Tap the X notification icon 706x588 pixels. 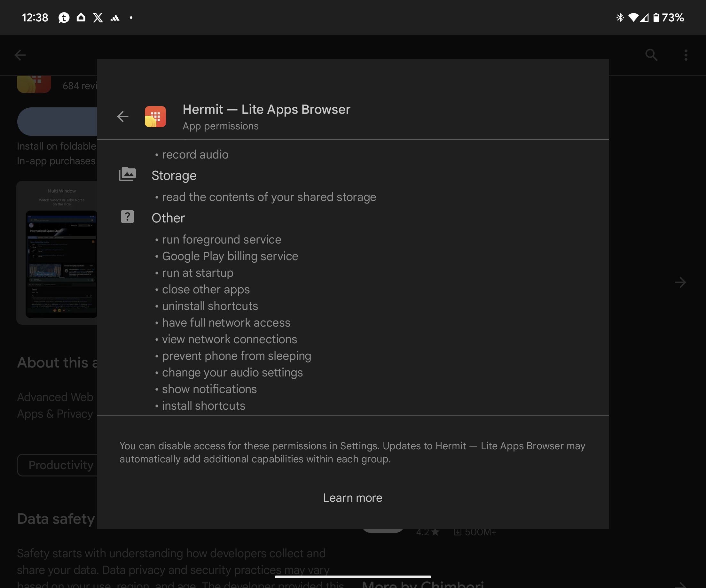click(98, 18)
